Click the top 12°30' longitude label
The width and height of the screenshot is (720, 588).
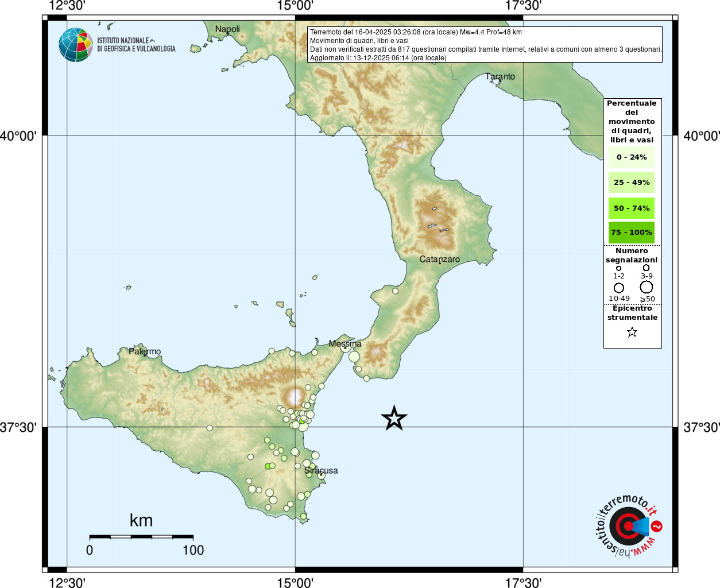67,6
